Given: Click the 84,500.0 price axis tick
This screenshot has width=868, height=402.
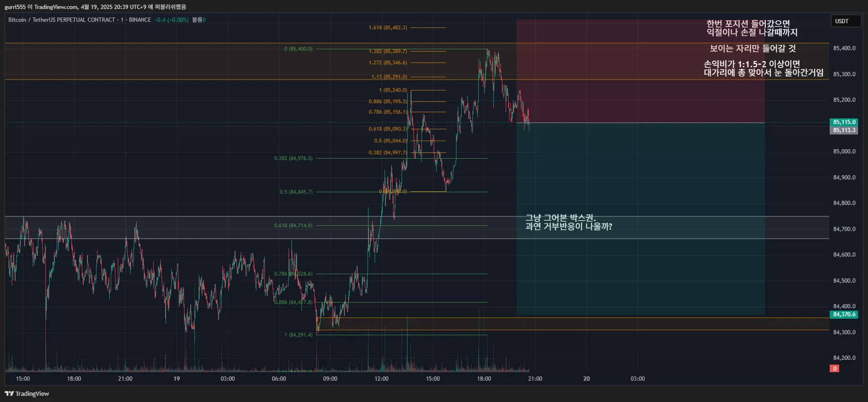Looking at the screenshot, I should [x=844, y=281].
